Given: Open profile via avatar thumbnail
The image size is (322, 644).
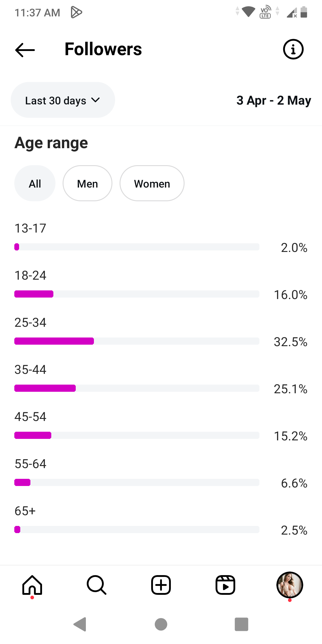Looking at the screenshot, I should click(x=290, y=585).
